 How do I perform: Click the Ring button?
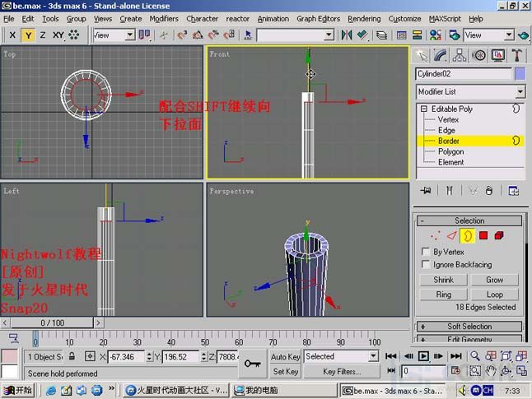tap(443, 295)
